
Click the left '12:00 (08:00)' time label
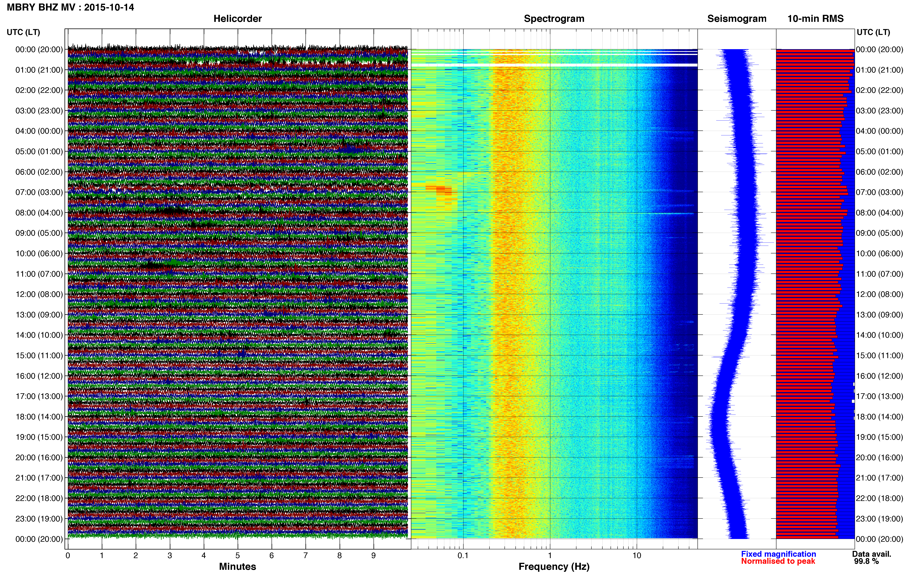39,294
